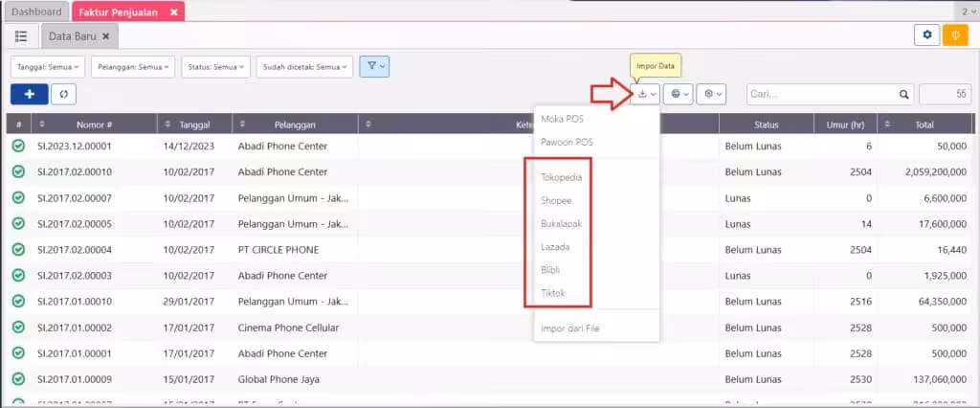
Task: Expand the top-right dropdown showing 2
Action: coord(967,11)
